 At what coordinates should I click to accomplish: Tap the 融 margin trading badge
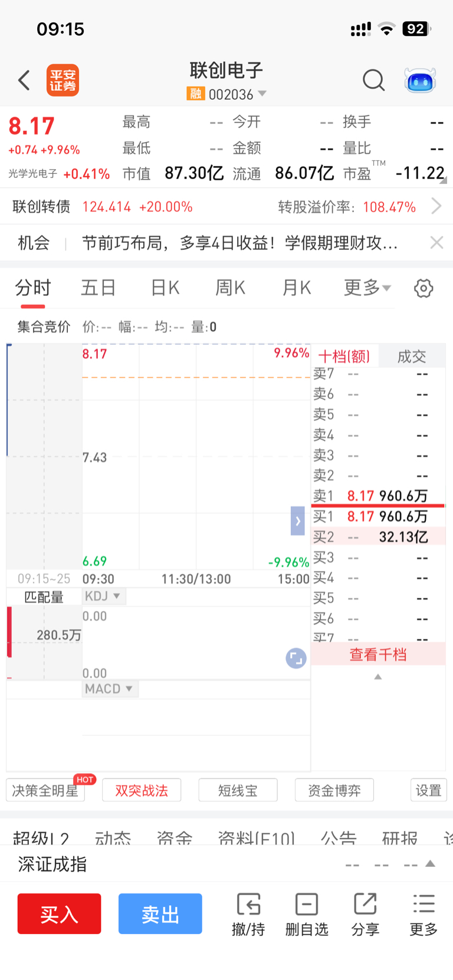tap(195, 94)
